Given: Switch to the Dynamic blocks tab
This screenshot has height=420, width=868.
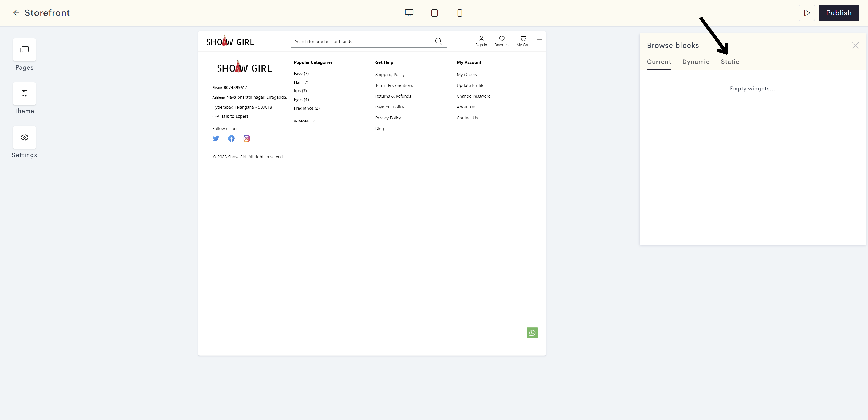Looking at the screenshot, I should tap(696, 62).
